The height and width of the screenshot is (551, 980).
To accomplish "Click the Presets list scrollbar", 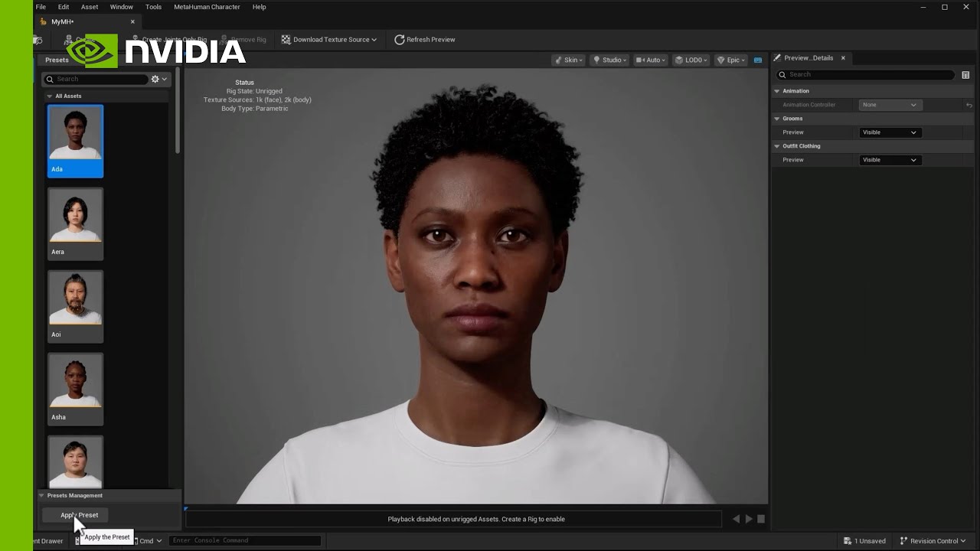I will pyautogui.click(x=178, y=111).
